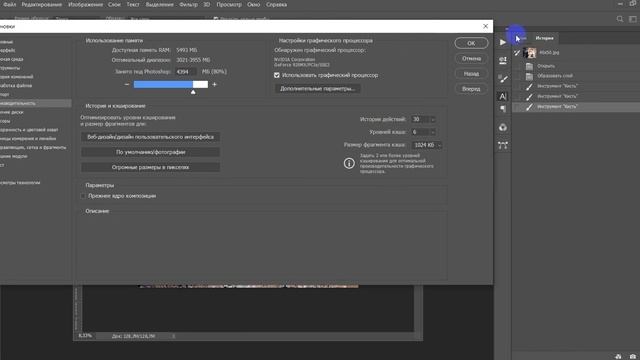Select the highlighted Кисть history state
The height and width of the screenshot is (360, 640).
tap(576, 107)
